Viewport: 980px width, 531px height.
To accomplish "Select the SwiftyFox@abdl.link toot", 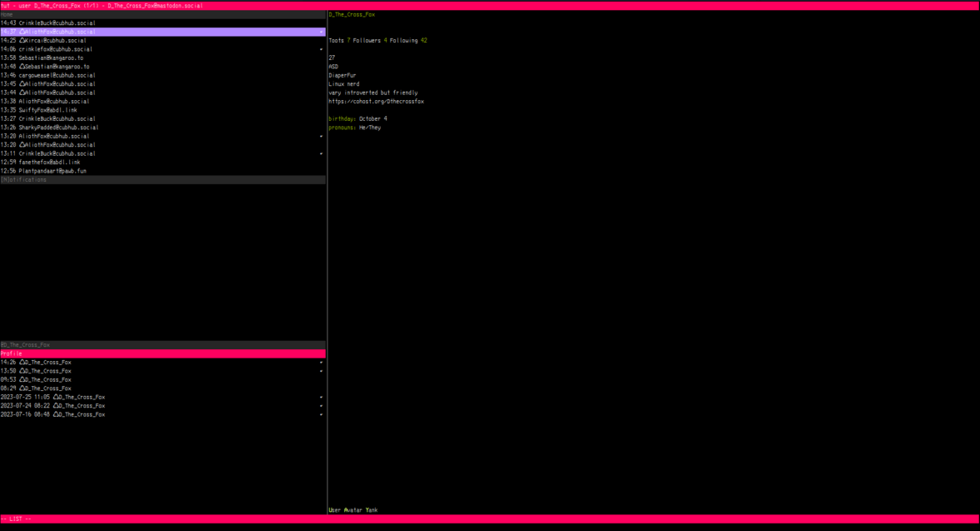I will 162,110.
